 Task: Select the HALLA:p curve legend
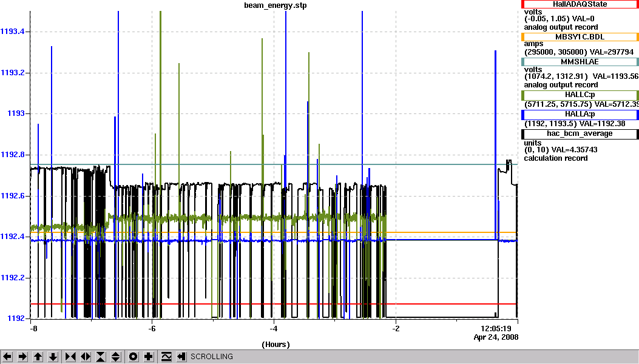pos(580,115)
